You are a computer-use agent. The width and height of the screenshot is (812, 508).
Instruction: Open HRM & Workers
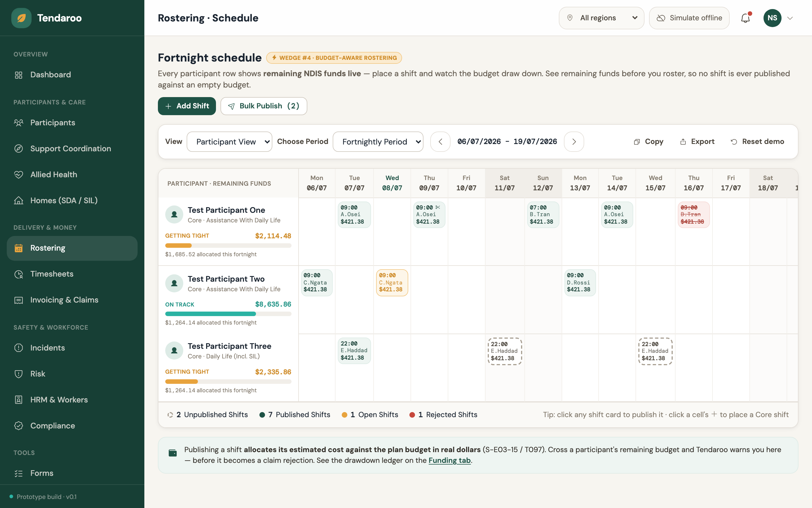coord(72,399)
